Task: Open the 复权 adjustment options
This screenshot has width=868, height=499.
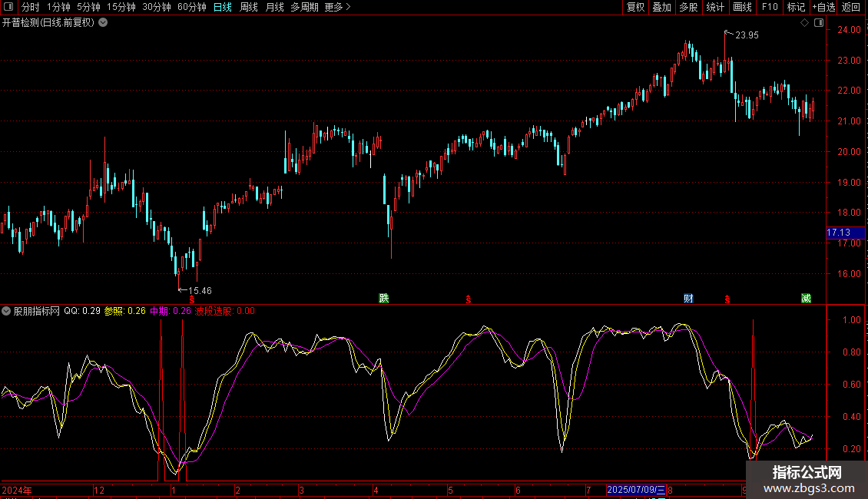Action: click(635, 7)
